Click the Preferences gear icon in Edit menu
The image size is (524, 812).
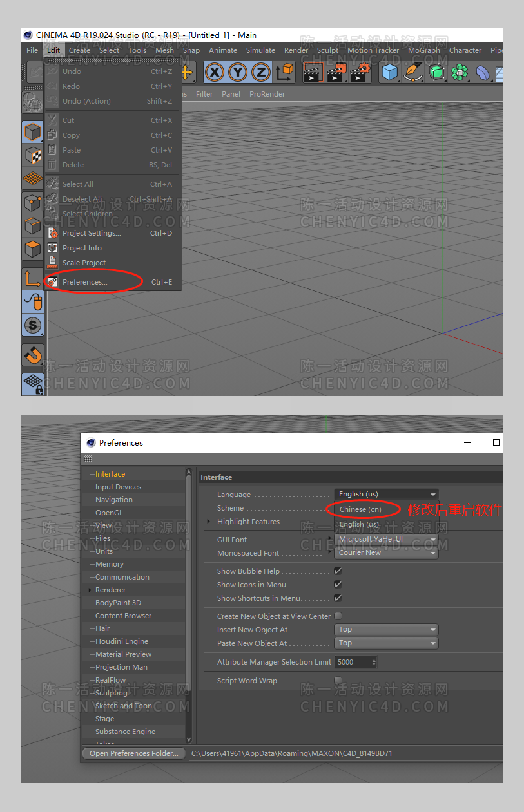click(x=52, y=282)
